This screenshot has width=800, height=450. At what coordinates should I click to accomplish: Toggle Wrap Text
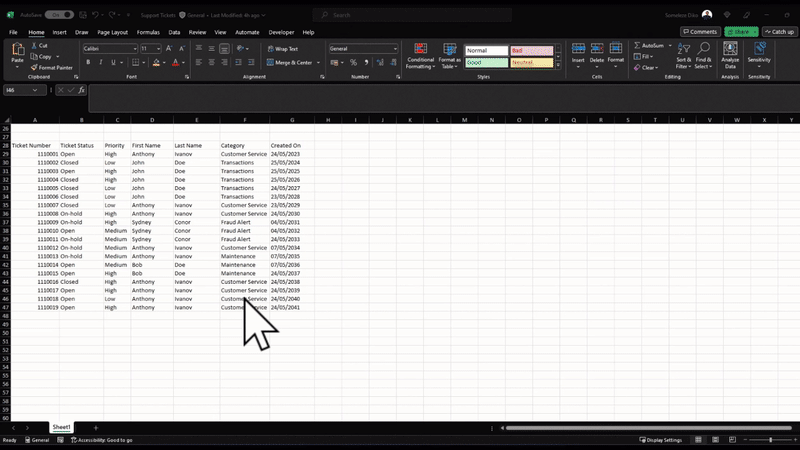tap(283, 49)
